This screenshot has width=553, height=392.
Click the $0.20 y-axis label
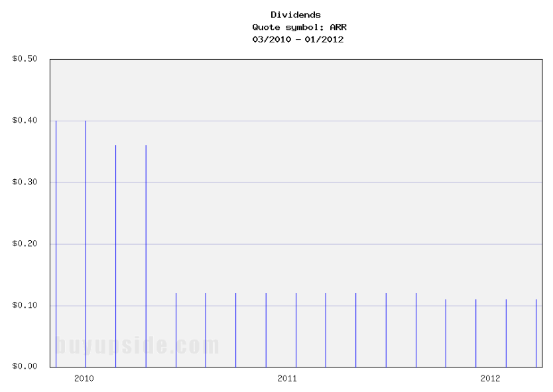pyautogui.click(x=25, y=243)
